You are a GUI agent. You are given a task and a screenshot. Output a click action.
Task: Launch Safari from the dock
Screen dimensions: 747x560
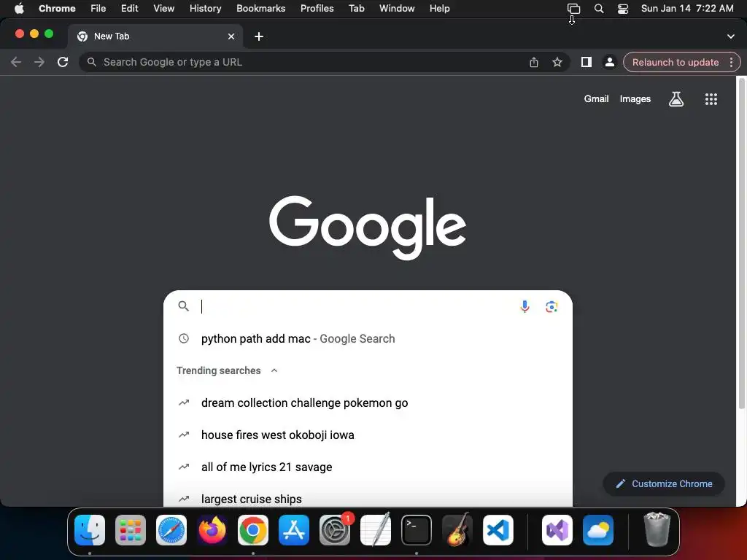171,530
